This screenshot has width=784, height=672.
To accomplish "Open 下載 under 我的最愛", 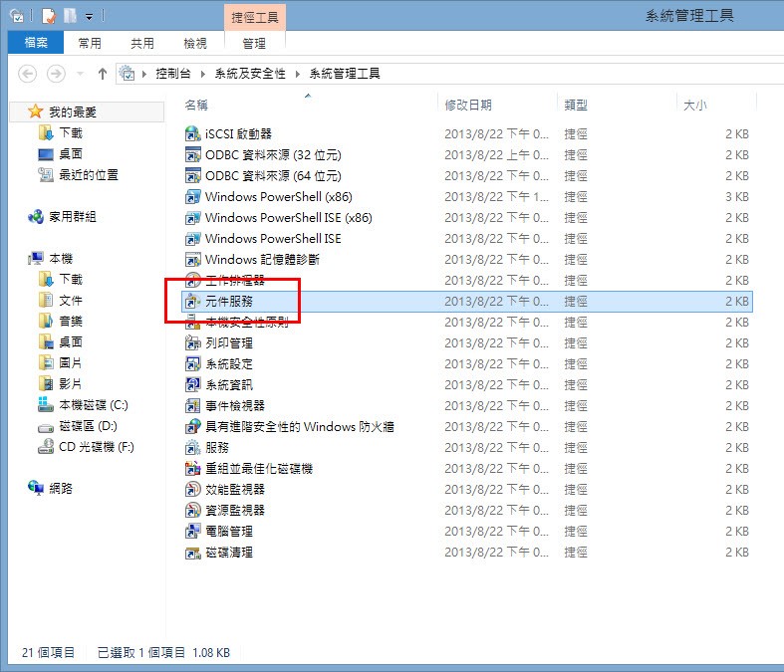I will point(70,132).
